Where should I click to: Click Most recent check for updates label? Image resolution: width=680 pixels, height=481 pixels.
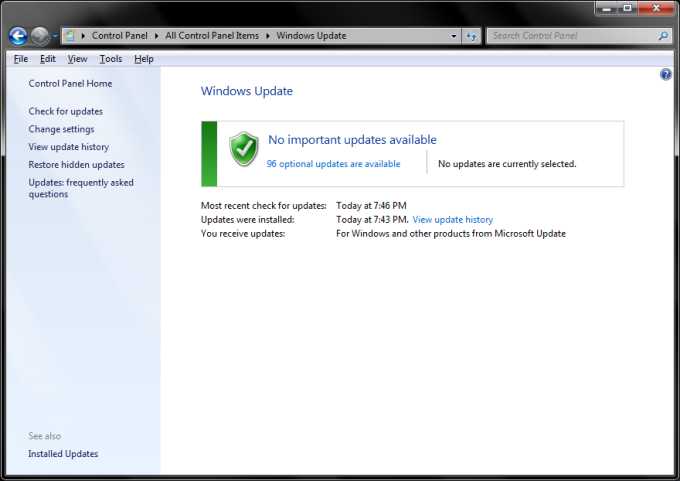[263, 206]
